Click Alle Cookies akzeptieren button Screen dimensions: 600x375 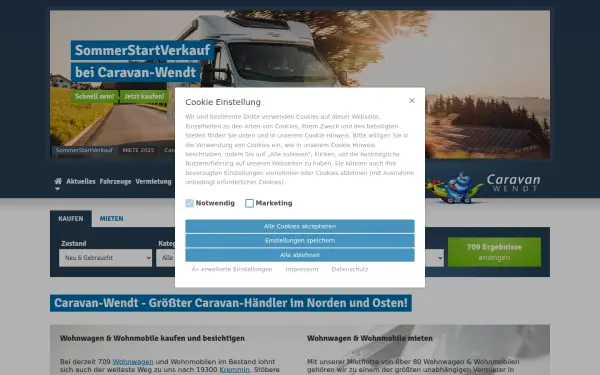(300, 226)
